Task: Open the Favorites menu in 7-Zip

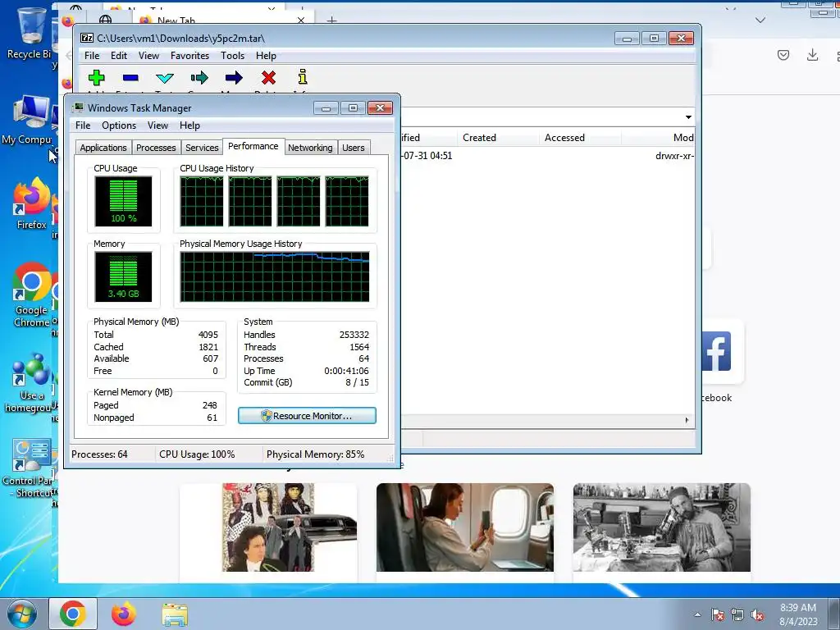Action: point(189,56)
